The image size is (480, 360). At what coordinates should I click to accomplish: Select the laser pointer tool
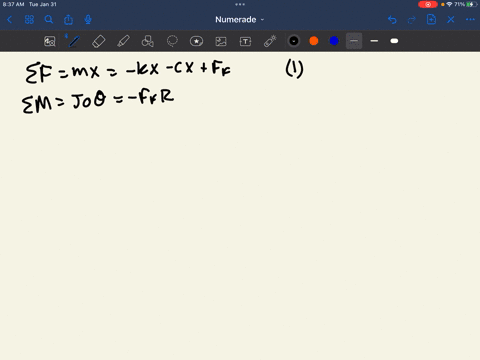270,41
